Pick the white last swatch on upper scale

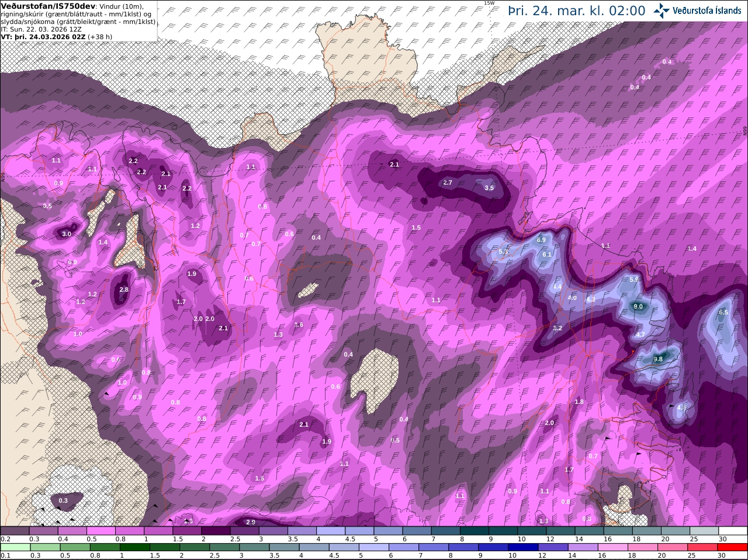[x=734, y=530]
